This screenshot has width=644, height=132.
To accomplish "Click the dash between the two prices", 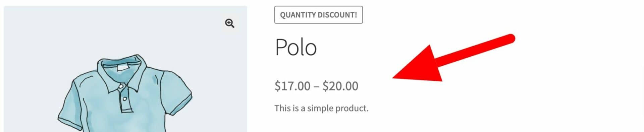I will [x=316, y=87].
